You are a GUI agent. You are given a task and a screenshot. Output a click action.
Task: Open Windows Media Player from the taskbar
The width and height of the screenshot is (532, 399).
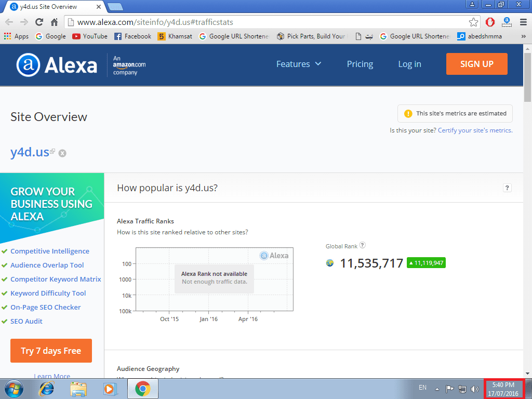click(x=110, y=389)
